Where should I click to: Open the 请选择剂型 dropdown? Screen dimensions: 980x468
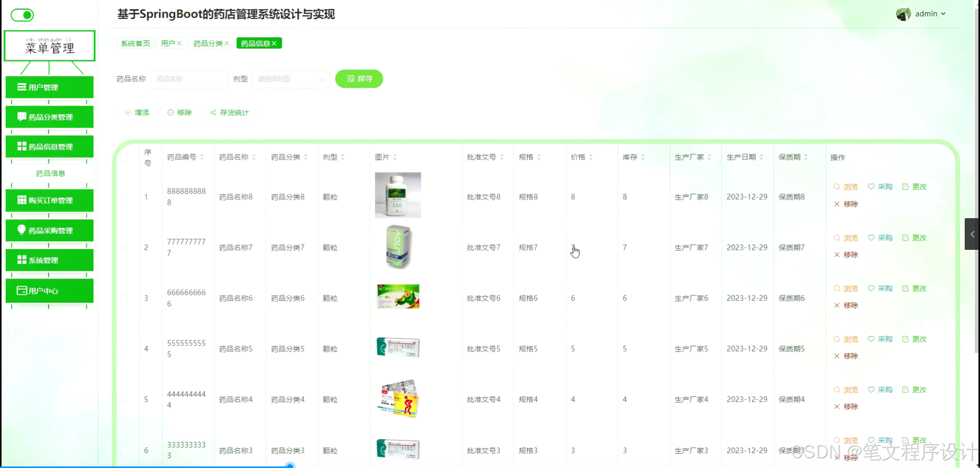click(291, 79)
